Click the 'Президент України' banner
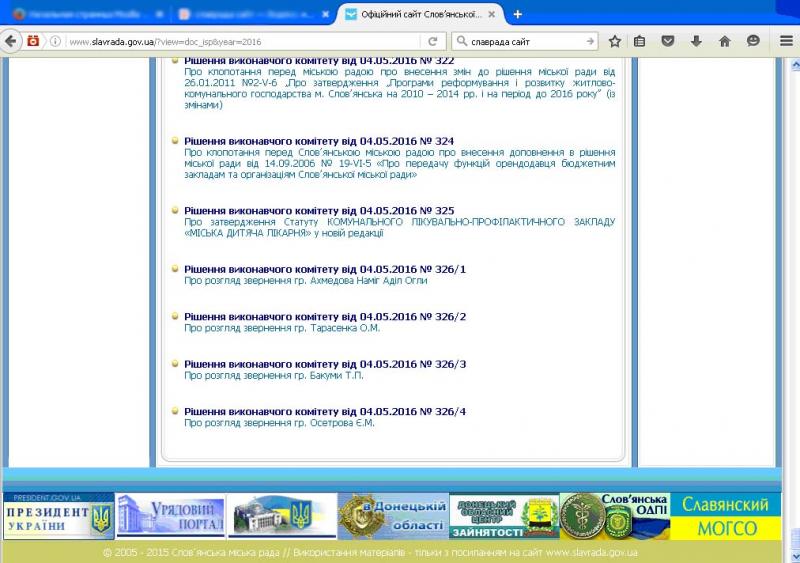This screenshot has width=800, height=563. point(57,516)
